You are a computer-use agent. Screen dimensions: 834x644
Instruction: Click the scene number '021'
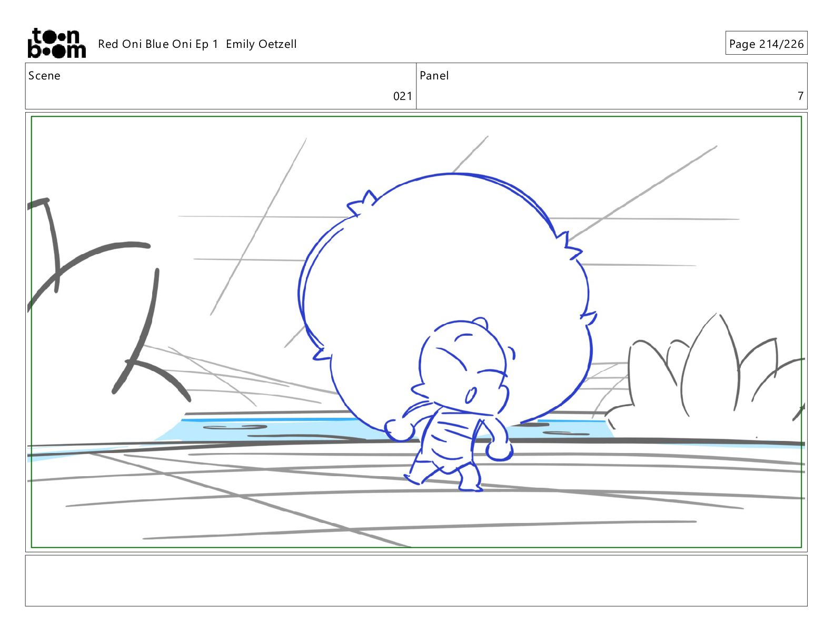point(403,96)
